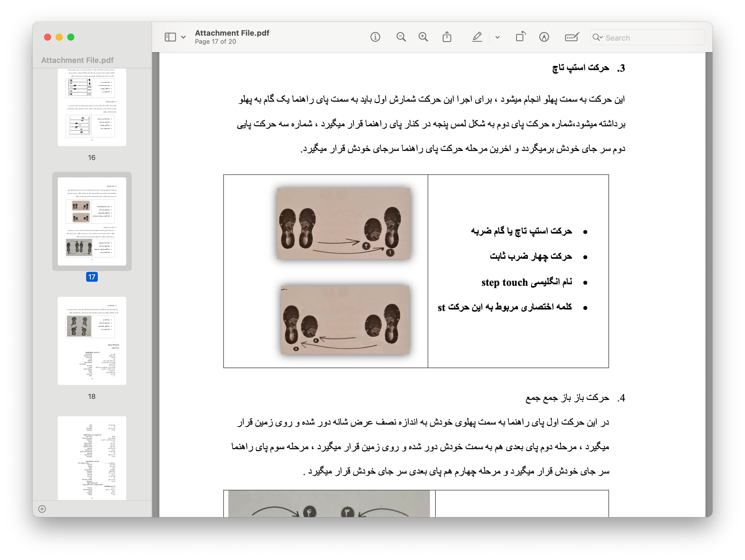
Task: Click the green full-screen window button
Action: click(71, 37)
